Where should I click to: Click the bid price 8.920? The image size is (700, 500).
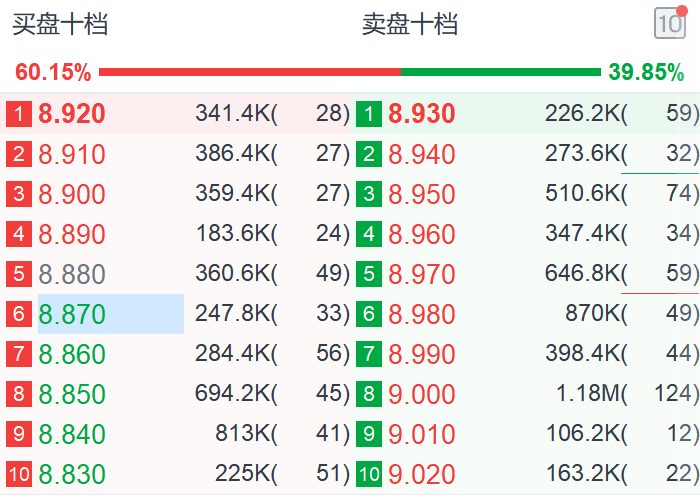click(x=71, y=114)
